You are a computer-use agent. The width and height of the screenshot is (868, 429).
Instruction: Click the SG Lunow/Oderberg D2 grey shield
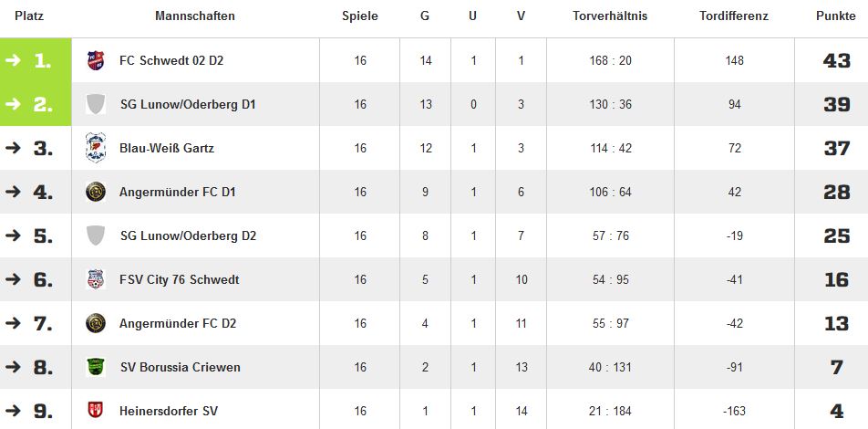[x=96, y=235]
